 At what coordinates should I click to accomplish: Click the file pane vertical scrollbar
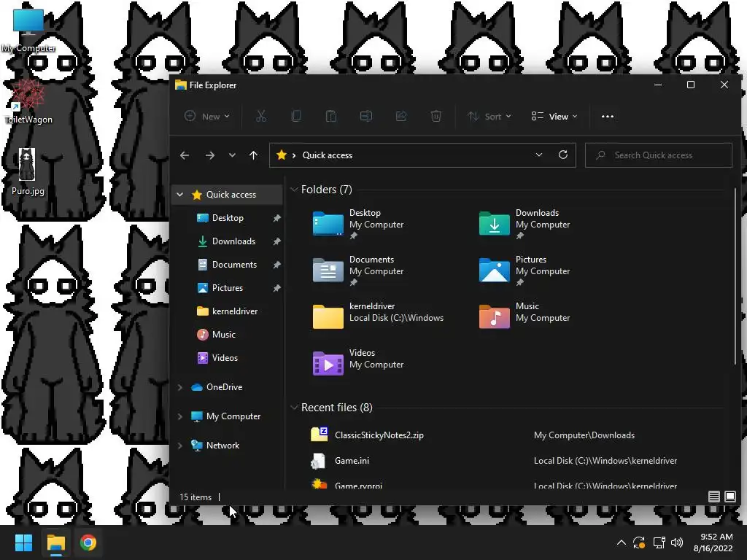pyautogui.click(x=735, y=276)
